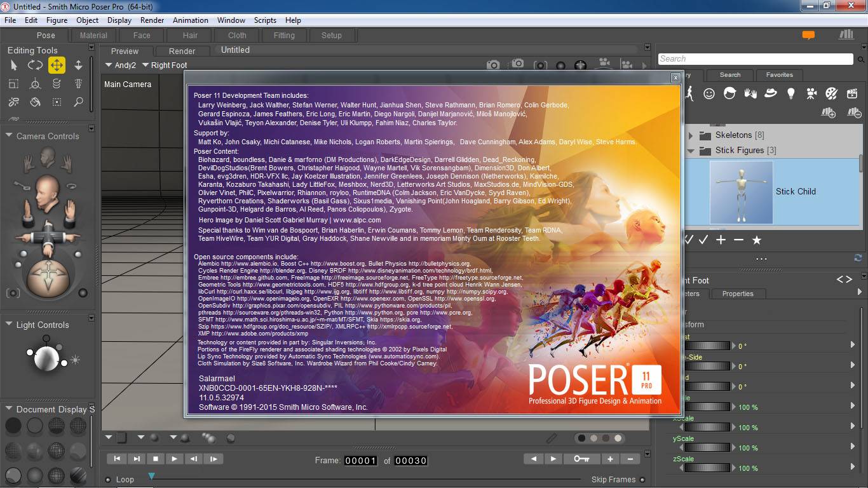Screen dimensions: 868x488
Task: Toggle the Loop radio button
Action: (x=108, y=480)
